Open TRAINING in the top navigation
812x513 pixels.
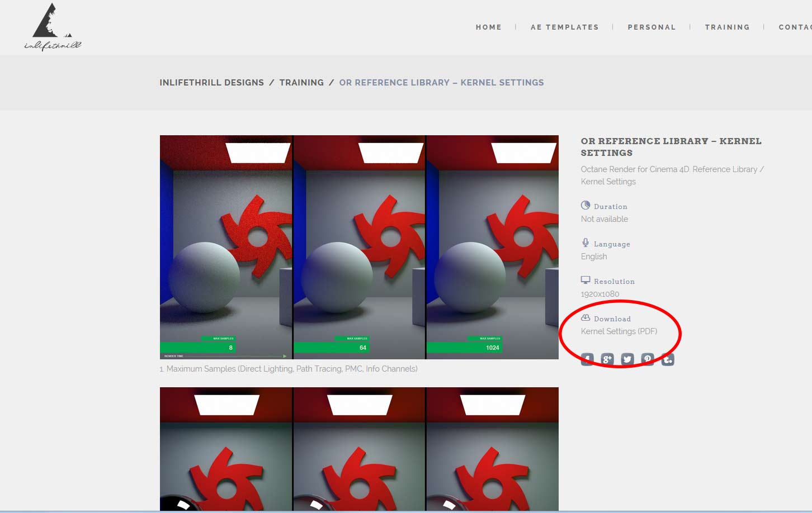(x=728, y=27)
